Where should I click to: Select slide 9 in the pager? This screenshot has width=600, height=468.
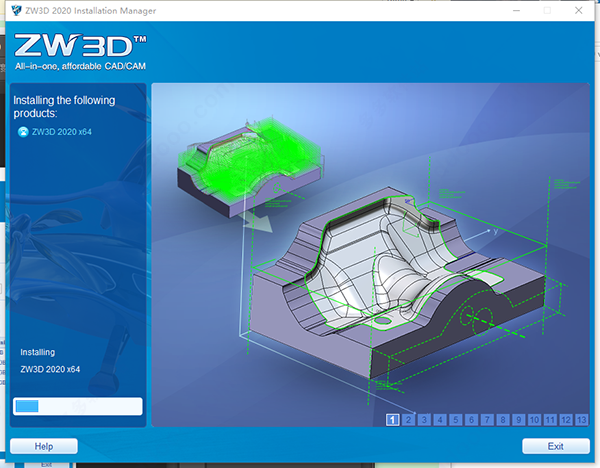[x=518, y=420]
